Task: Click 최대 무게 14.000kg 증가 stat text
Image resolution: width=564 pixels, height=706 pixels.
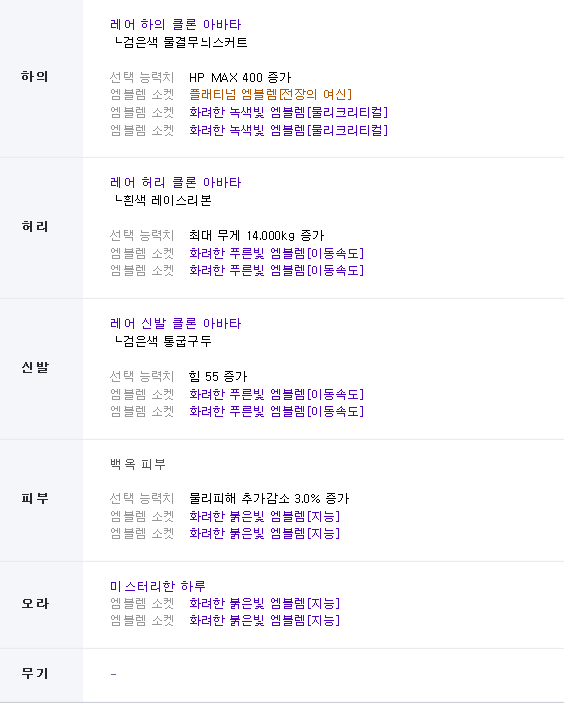Action: tap(257, 235)
